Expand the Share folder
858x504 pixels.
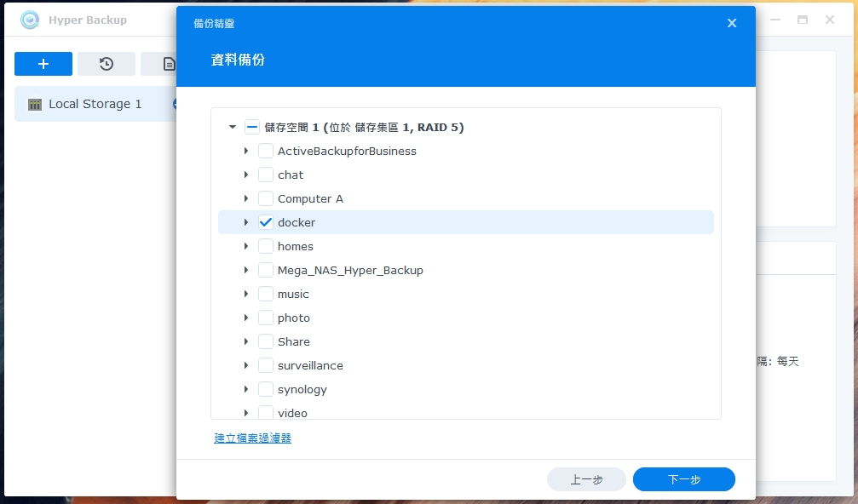tap(246, 341)
